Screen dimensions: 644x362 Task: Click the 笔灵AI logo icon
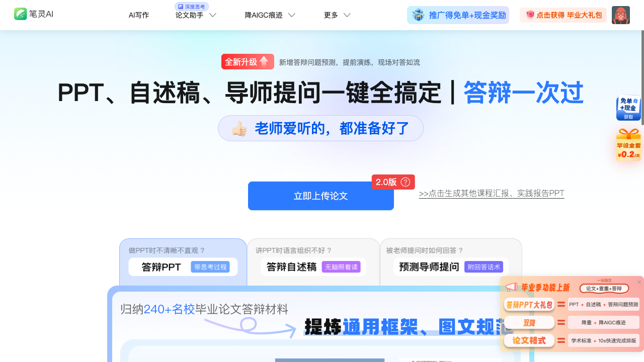20,14
